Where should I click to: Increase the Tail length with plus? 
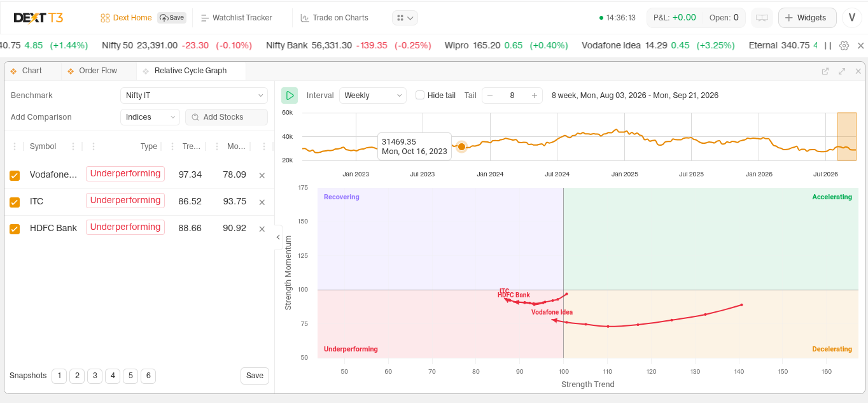535,95
